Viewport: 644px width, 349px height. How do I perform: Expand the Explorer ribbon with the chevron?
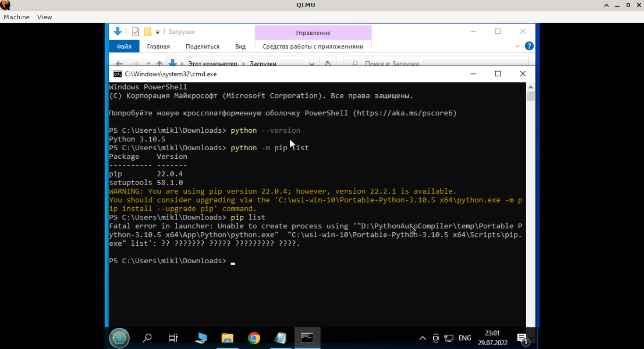click(517, 46)
